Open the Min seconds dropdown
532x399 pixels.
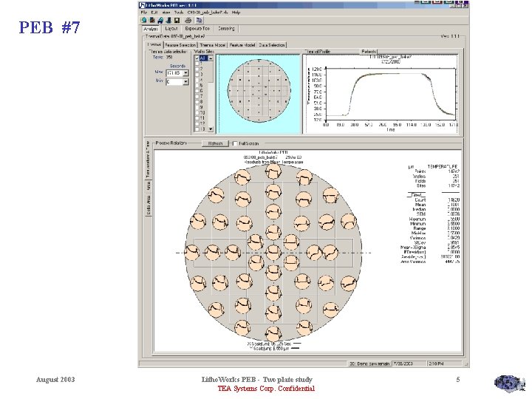point(185,82)
